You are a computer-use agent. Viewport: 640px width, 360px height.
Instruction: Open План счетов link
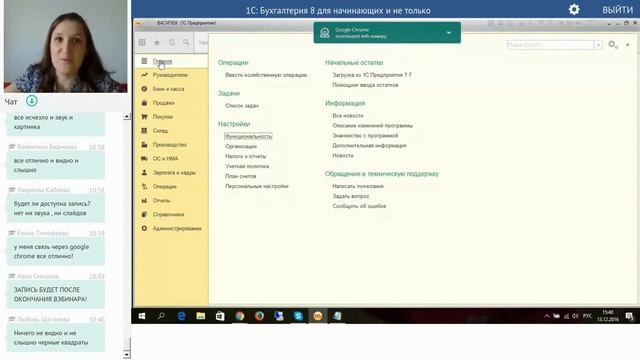[241, 176]
